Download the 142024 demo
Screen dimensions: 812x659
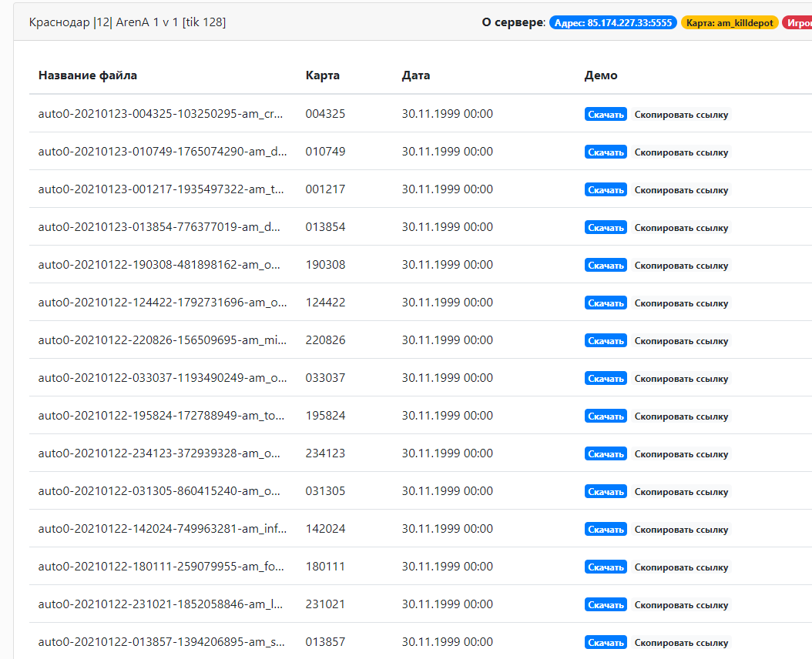point(606,530)
